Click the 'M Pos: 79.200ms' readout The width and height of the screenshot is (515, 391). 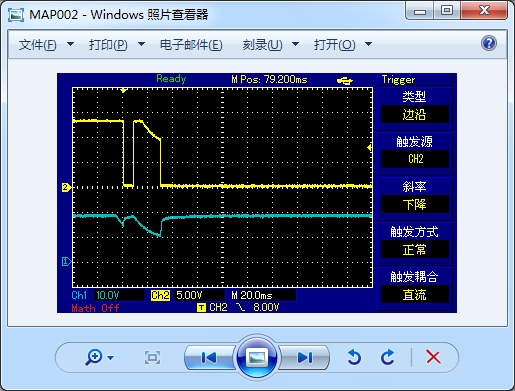pos(269,79)
